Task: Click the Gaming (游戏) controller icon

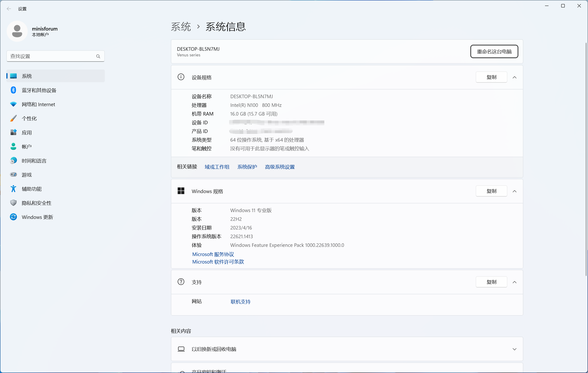Action: click(x=13, y=175)
